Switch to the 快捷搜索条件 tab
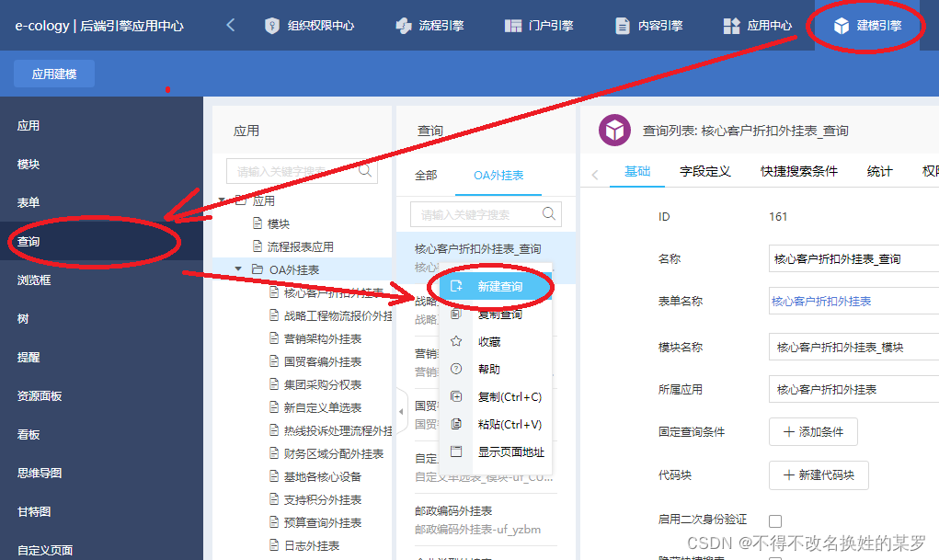Image resolution: width=939 pixels, height=560 pixels. (x=799, y=171)
